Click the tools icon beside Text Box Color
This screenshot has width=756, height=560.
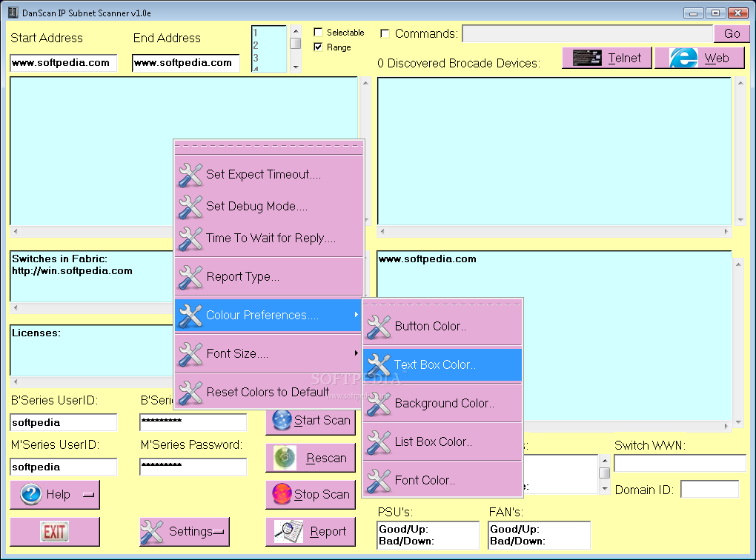[x=379, y=365]
